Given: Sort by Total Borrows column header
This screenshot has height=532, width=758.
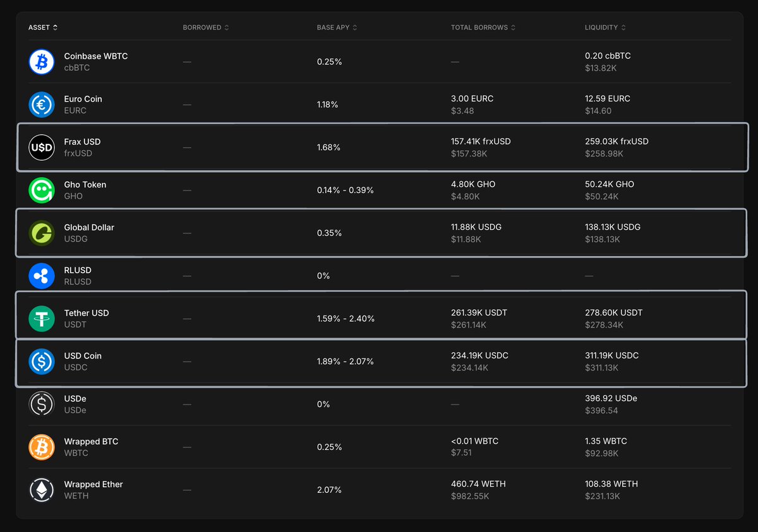Looking at the screenshot, I should point(483,28).
